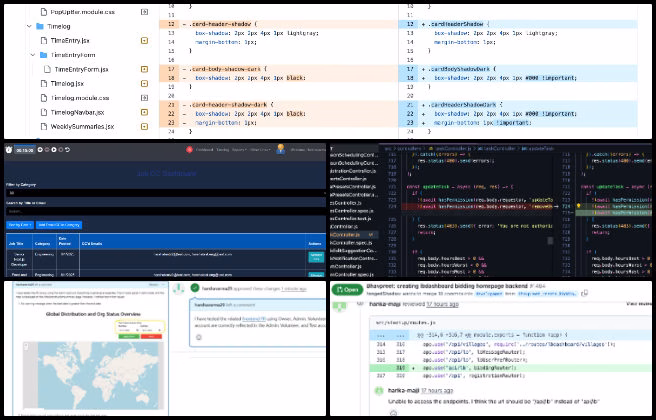Click the editor minimap scrollbar thumb
656x420 pixels.
point(550,241)
